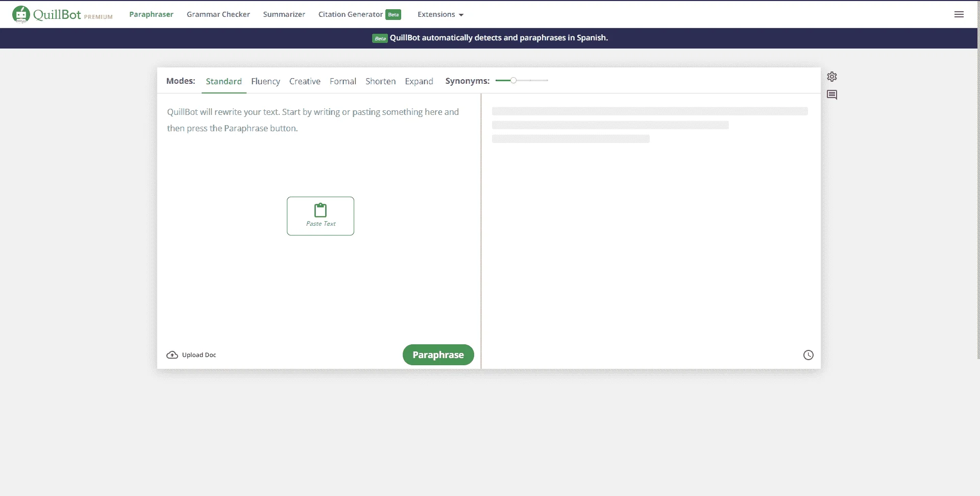980x496 pixels.
Task: Open the feedback comment icon
Action: click(832, 95)
